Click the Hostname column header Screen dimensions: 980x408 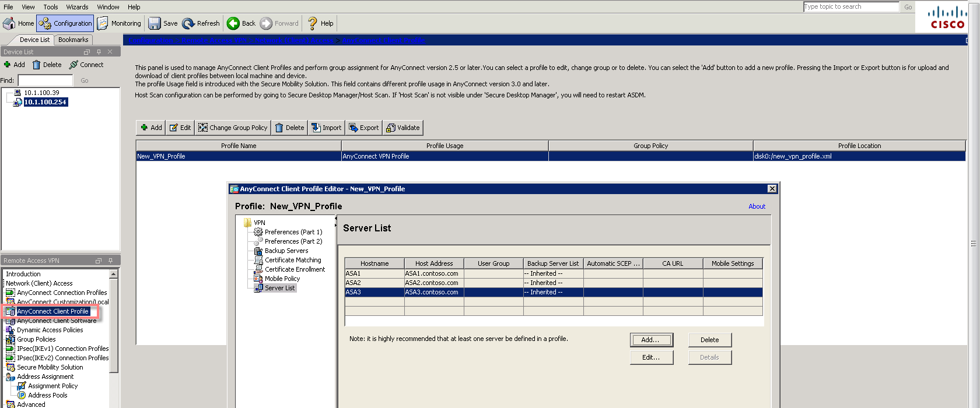tap(374, 263)
